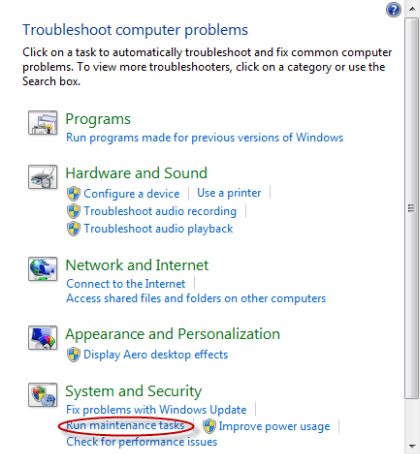Click the shield icon beside Display Aero effects

click(x=73, y=355)
